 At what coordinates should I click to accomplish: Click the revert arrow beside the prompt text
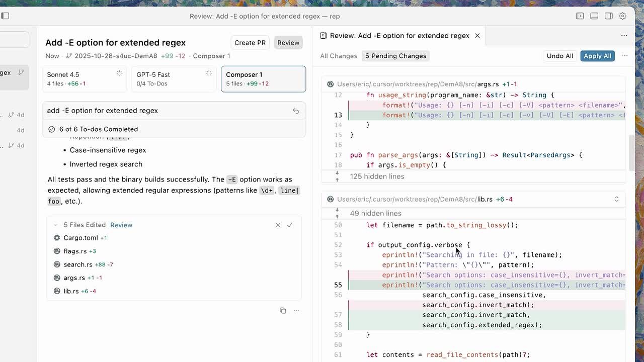pos(296,111)
